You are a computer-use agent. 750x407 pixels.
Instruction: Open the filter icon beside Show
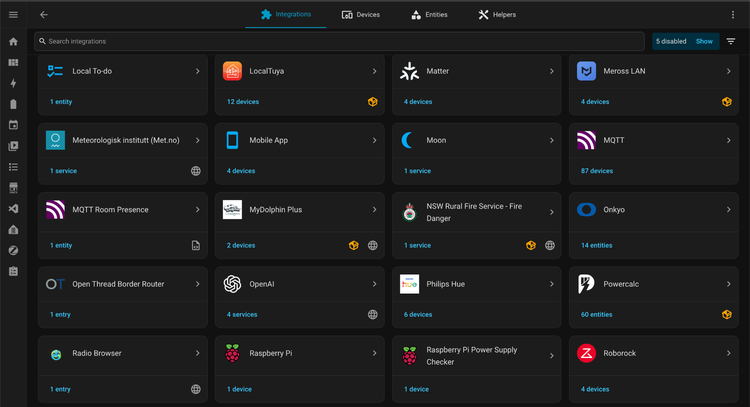pyautogui.click(x=731, y=42)
